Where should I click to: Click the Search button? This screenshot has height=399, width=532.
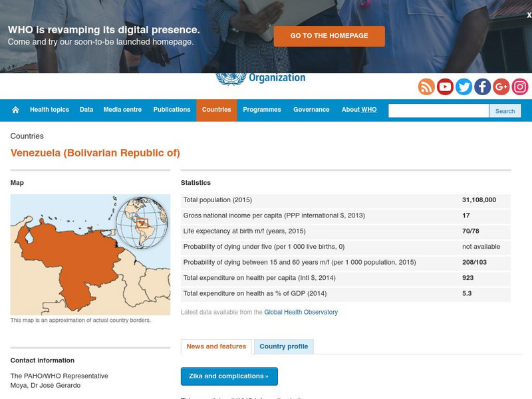(x=505, y=111)
